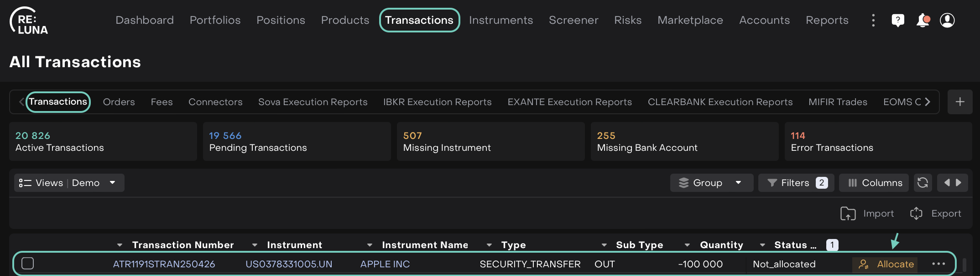The width and height of the screenshot is (980, 276).
Task: Open the help question mark icon
Action: coord(897,21)
